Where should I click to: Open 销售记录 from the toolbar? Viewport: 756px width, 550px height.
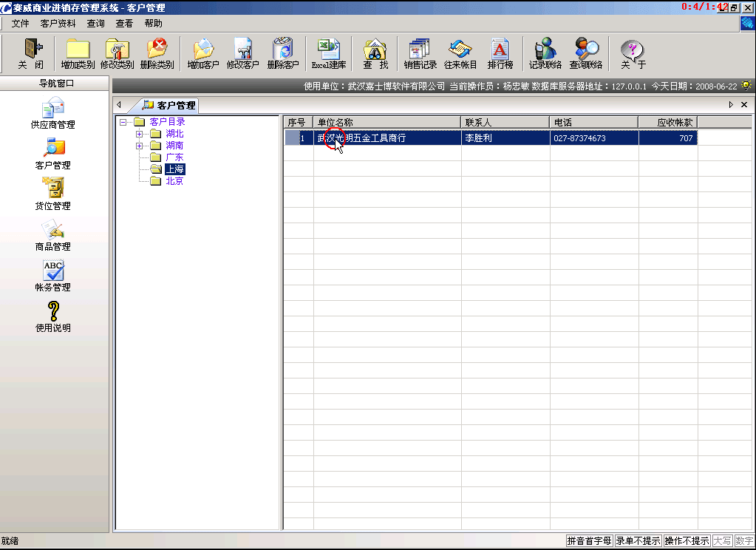point(420,53)
